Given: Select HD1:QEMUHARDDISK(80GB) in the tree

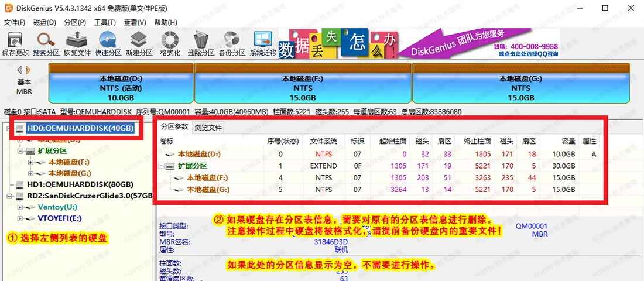Looking at the screenshot, I should [x=80, y=184].
